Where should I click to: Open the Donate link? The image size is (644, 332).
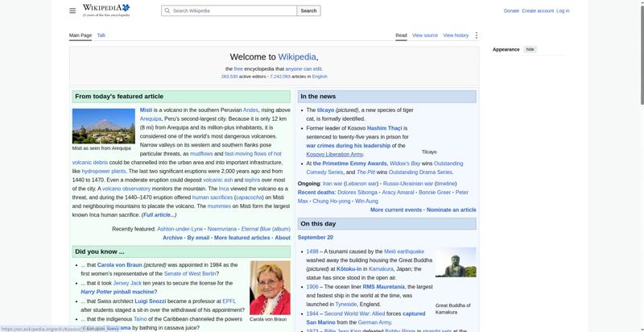pos(511,10)
